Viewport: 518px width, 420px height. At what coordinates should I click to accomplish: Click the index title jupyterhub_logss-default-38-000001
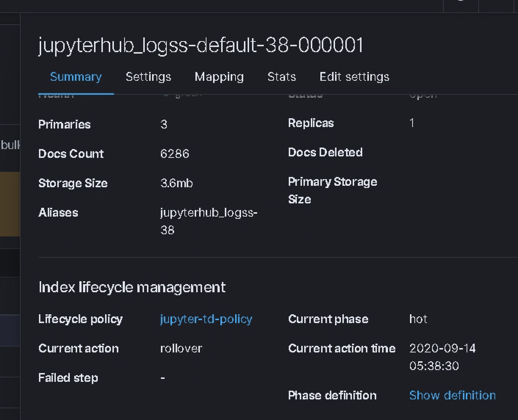pos(200,44)
